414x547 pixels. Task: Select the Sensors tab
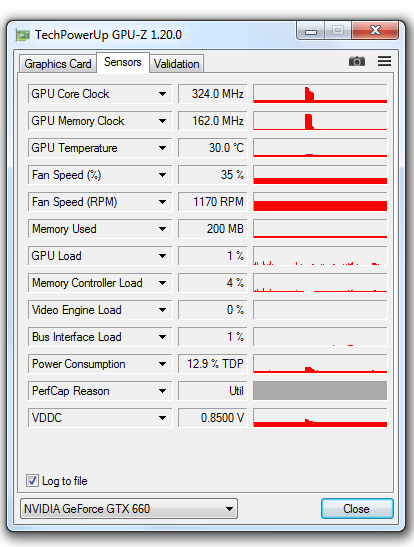click(123, 62)
